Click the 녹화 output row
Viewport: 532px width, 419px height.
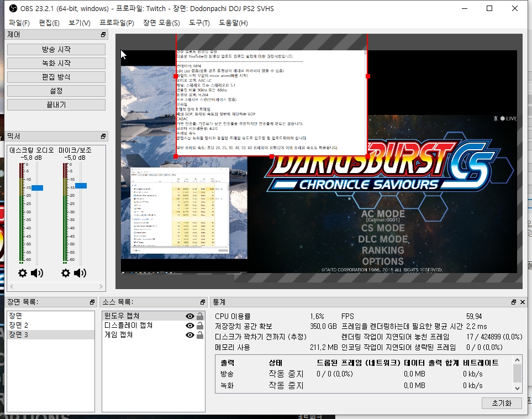pos(365,385)
